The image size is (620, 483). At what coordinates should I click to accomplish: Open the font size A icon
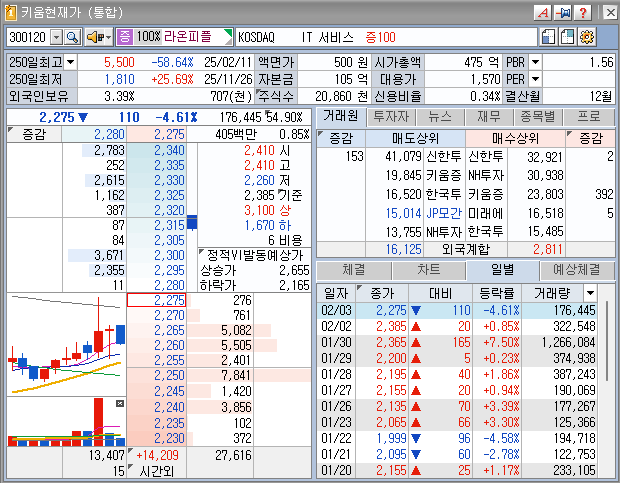[543, 13]
